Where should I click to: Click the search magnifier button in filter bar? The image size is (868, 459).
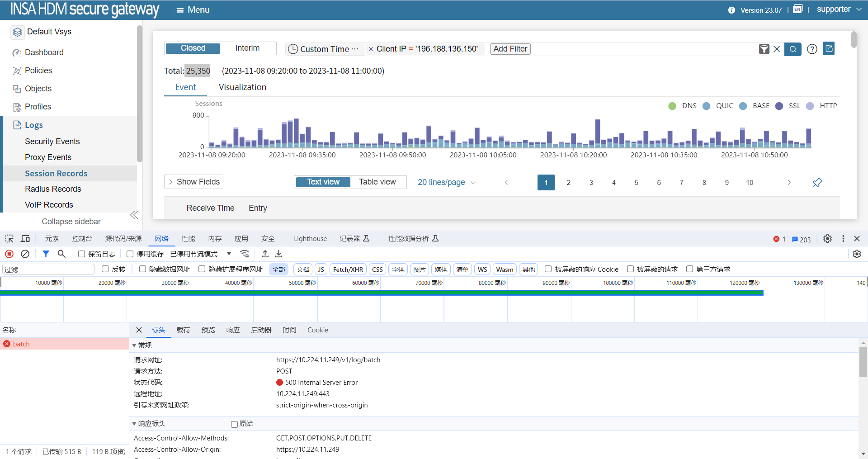click(793, 49)
